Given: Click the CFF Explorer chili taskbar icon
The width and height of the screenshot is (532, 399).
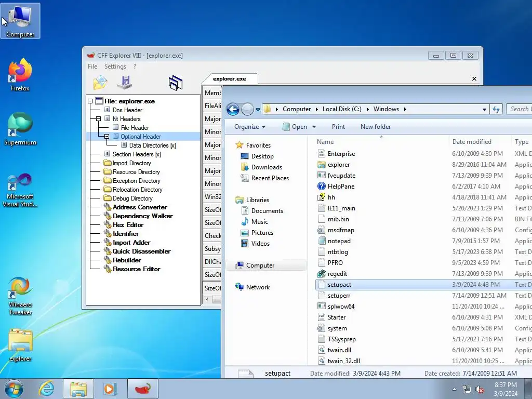Looking at the screenshot, I should click(x=143, y=389).
